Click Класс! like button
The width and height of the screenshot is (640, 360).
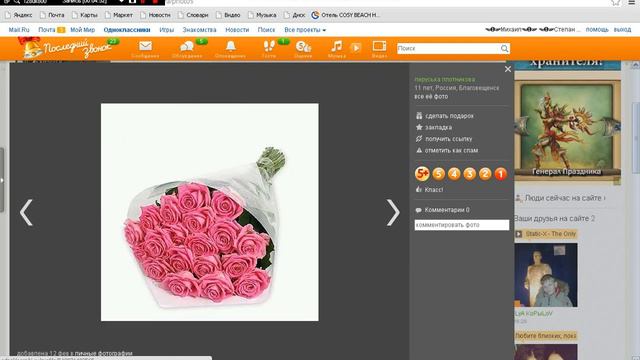tap(429, 190)
